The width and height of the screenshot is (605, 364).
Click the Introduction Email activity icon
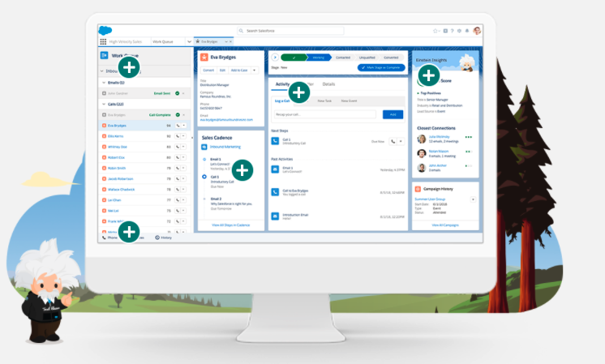pyautogui.click(x=275, y=216)
